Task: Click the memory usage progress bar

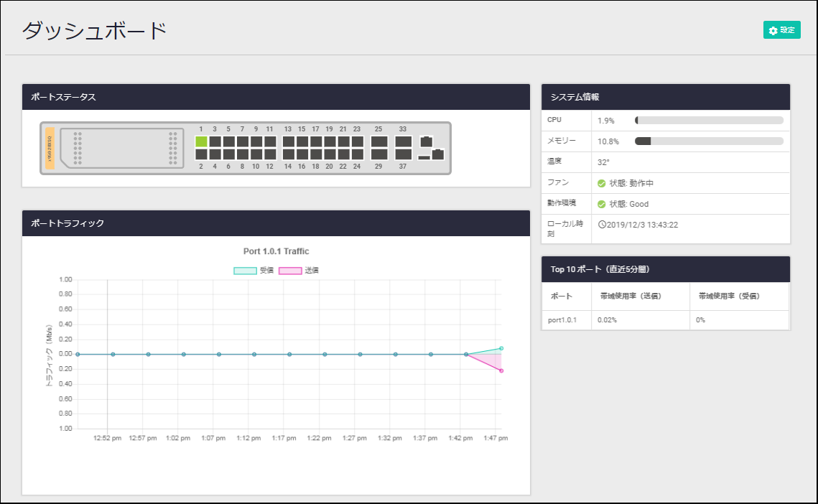Action: (x=709, y=141)
